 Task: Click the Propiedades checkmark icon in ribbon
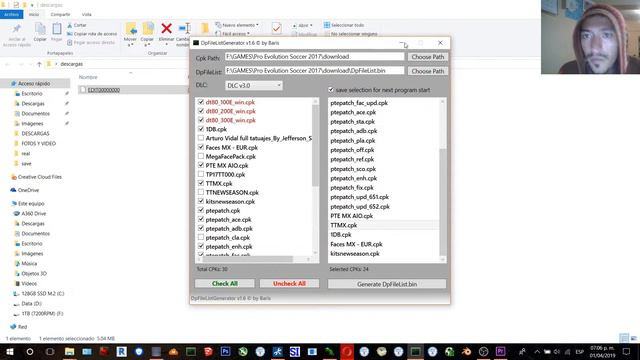click(276, 28)
